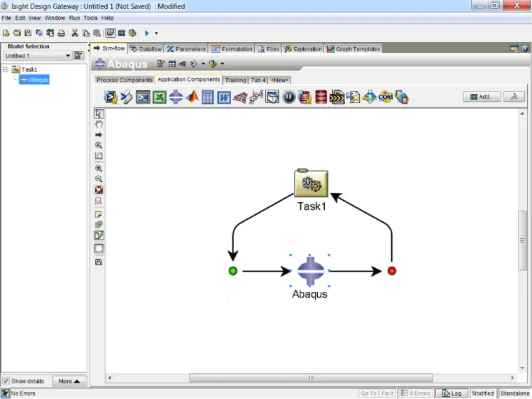Select the Abaqus item in model tree
The height and width of the screenshot is (399, 532).
click(34, 80)
